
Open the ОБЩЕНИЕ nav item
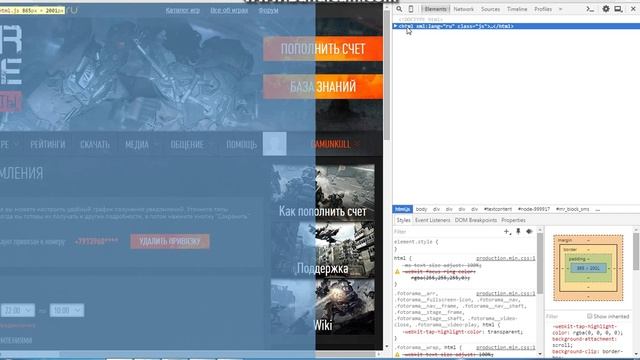pos(187,144)
